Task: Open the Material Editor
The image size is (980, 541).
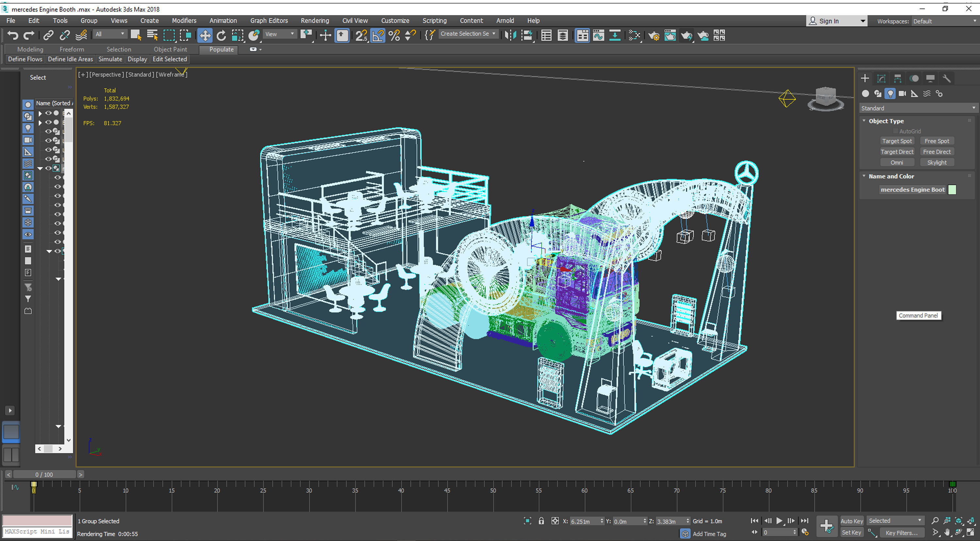Action: pyautogui.click(x=670, y=35)
